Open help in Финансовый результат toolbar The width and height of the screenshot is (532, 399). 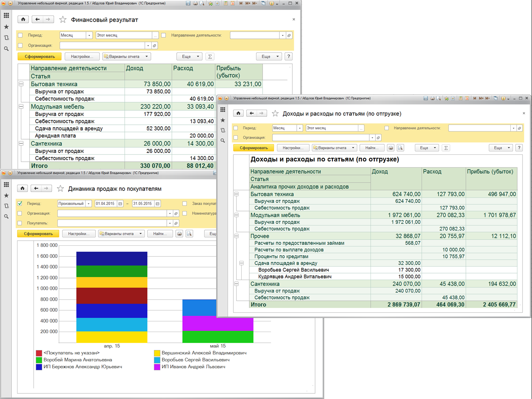point(288,57)
